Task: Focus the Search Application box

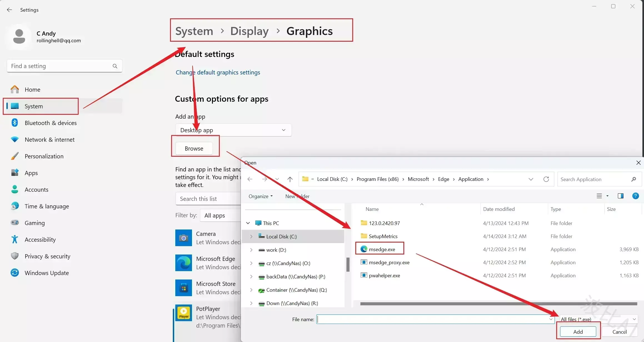Action: coord(599,179)
